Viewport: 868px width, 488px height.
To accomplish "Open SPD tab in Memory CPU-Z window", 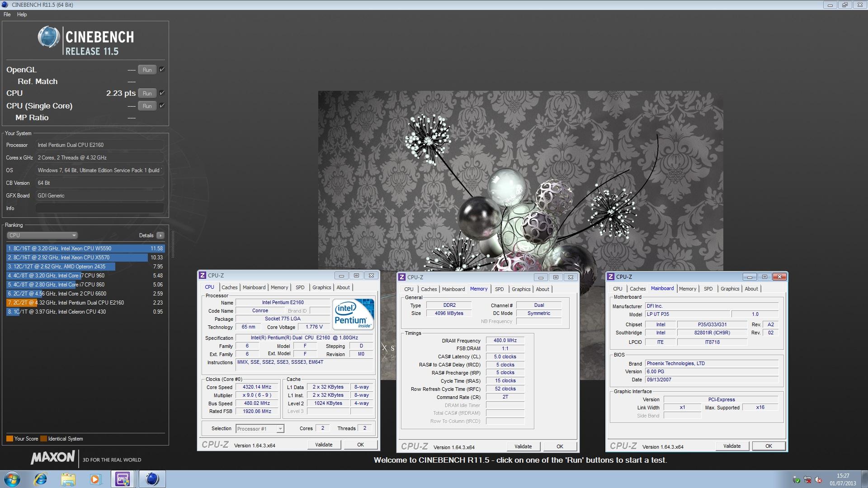I will point(500,289).
